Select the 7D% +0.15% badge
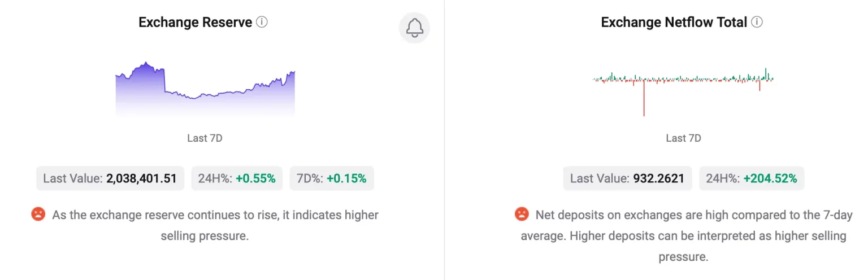 point(331,178)
